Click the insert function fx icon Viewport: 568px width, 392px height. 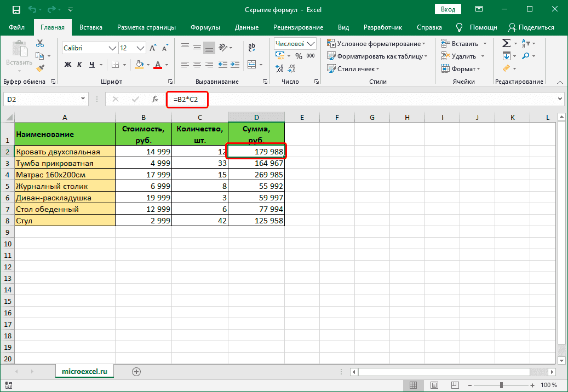(155, 99)
